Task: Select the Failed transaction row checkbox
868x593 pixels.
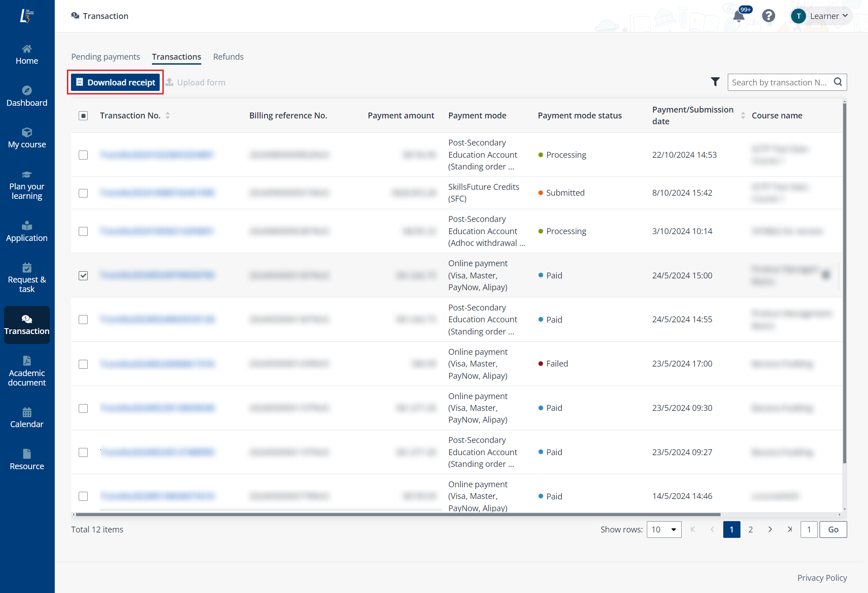Action: 83,364
